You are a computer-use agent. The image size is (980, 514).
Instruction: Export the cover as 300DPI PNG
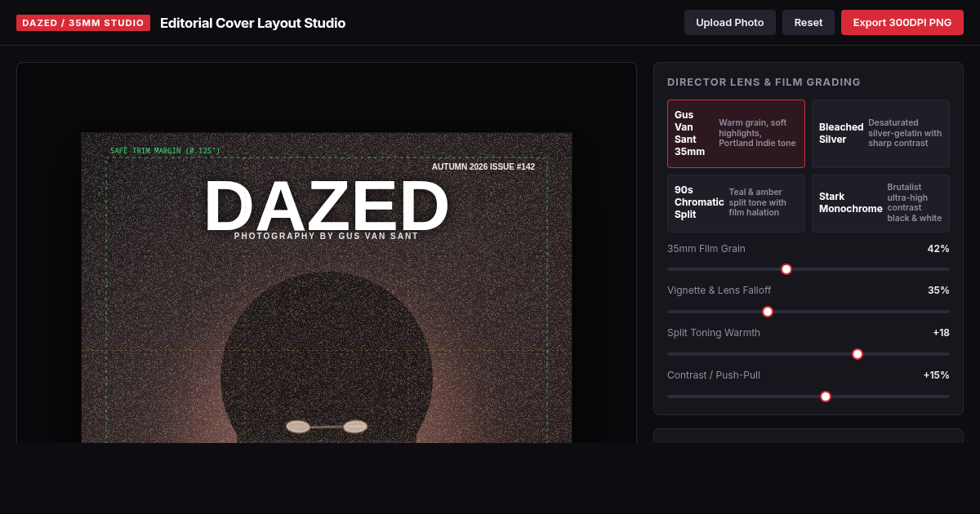pyautogui.click(x=902, y=23)
